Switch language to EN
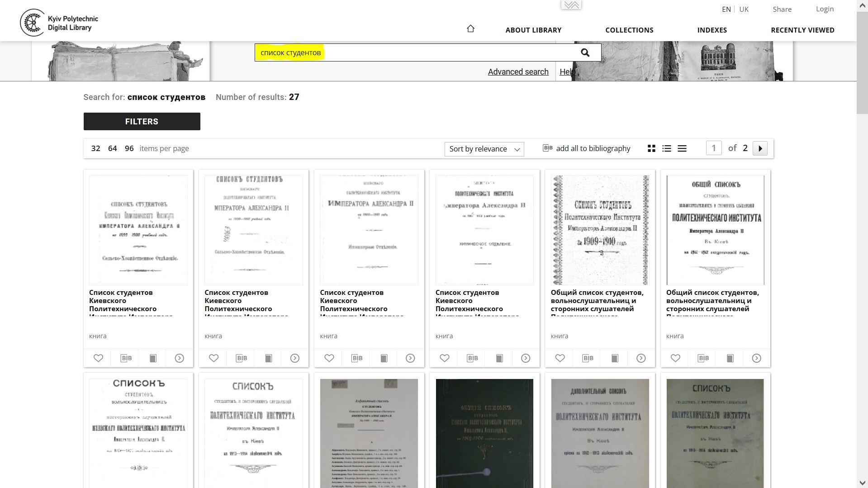868x488 pixels. coord(726,9)
